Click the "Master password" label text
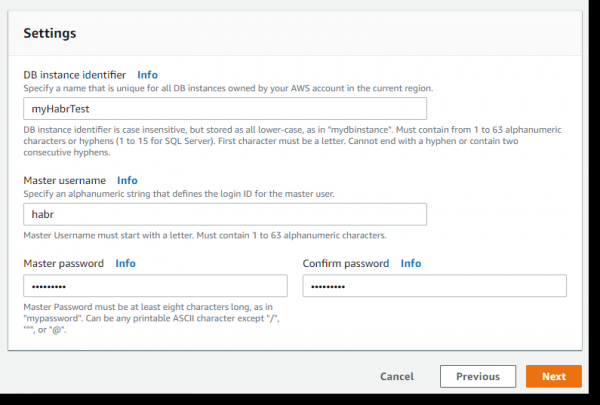The height and width of the screenshot is (405, 600). click(63, 263)
